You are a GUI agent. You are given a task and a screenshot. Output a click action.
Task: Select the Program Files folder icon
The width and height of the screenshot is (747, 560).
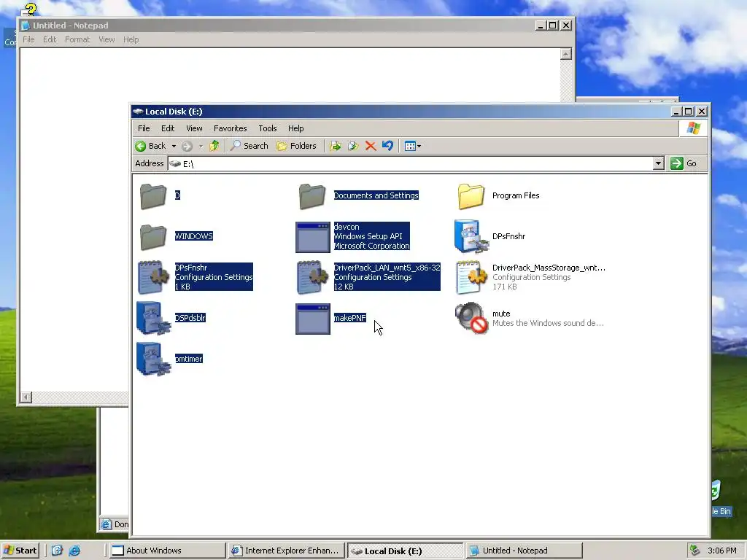pos(471,195)
